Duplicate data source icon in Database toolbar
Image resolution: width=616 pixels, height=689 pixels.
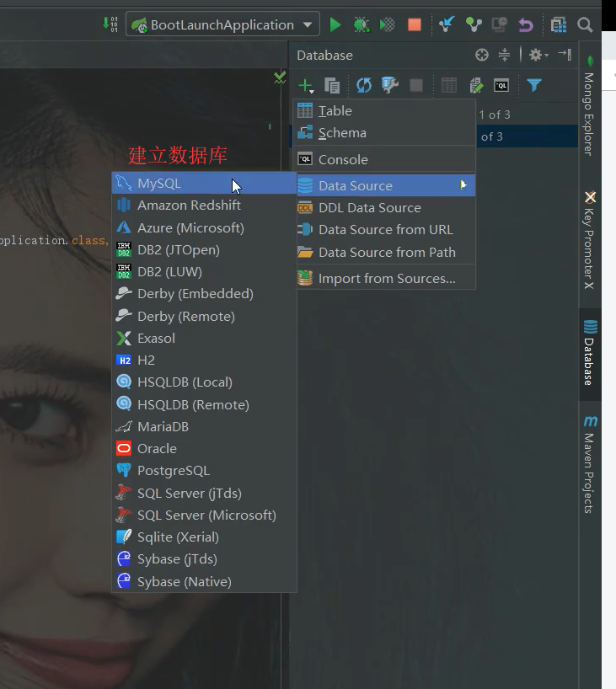pos(332,85)
